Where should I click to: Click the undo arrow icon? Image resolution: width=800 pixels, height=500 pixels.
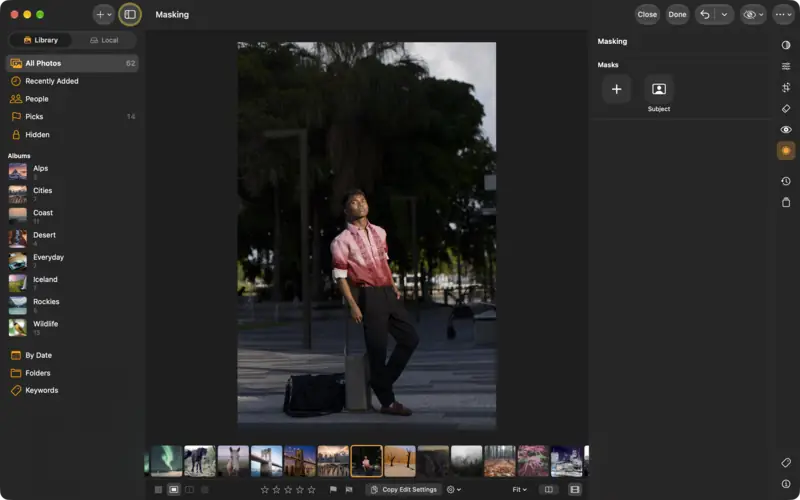click(x=705, y=15)
